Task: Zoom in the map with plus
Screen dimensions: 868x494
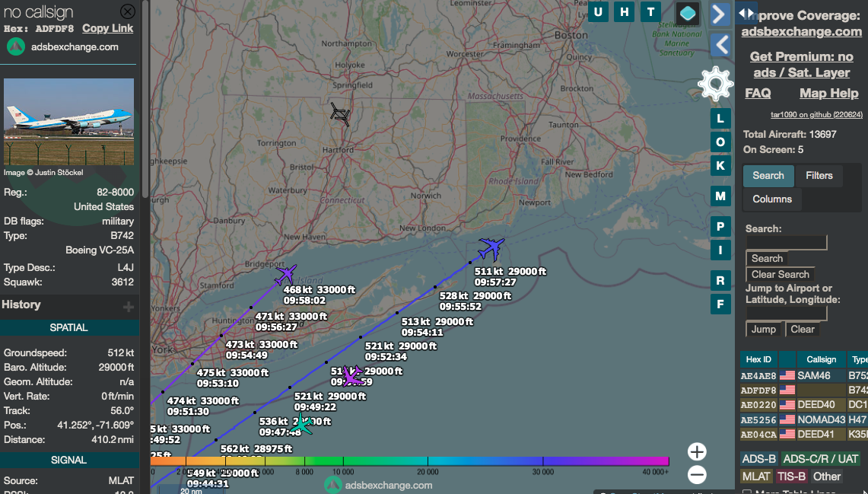Action: coord(697,452)
